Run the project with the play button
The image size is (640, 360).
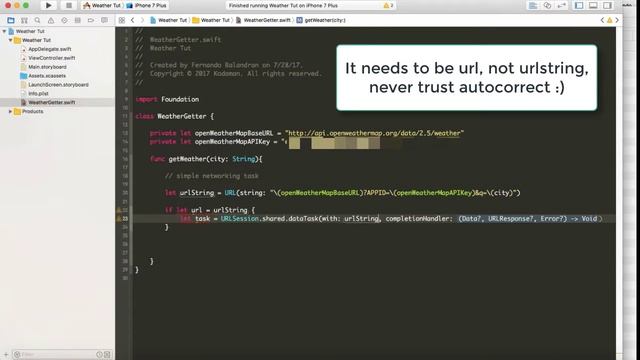click(x=49, y=5)
